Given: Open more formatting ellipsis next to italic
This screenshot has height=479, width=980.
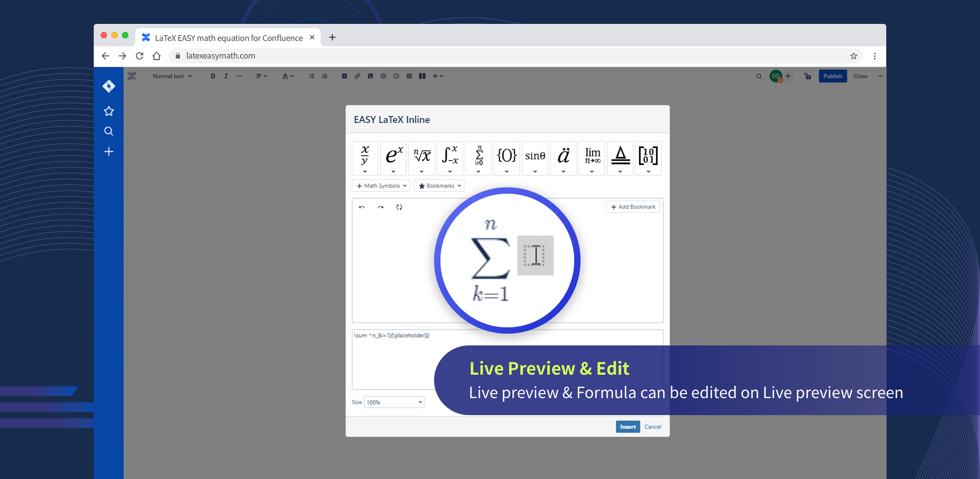Looking at the screenshot, I should tap(239, 76).
